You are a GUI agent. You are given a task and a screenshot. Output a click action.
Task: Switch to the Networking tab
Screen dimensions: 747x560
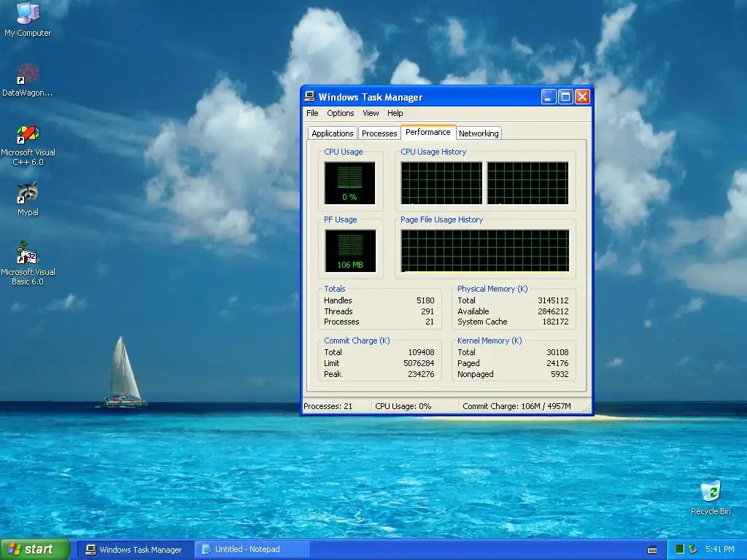click(x=479, y=133)
